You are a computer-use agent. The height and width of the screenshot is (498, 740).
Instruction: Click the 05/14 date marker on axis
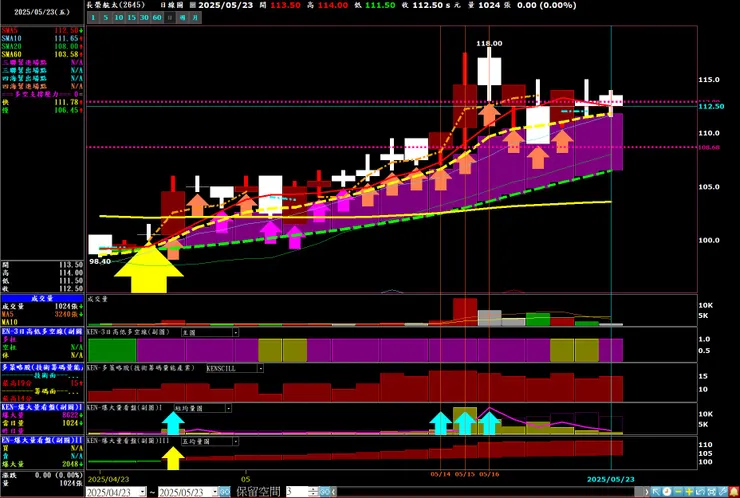click(440, 474)
